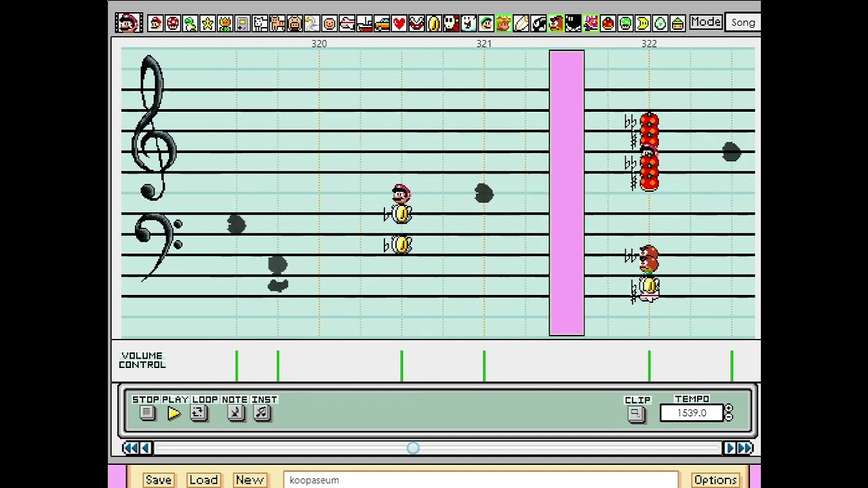Save the current song

(158, 480)
